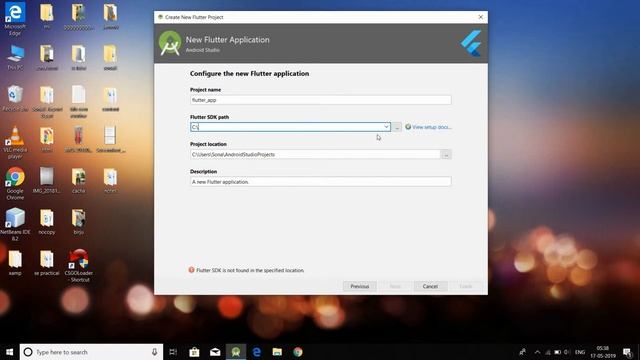
Task: Switch to Android Studio in taskbar
Action: (236, 352)
